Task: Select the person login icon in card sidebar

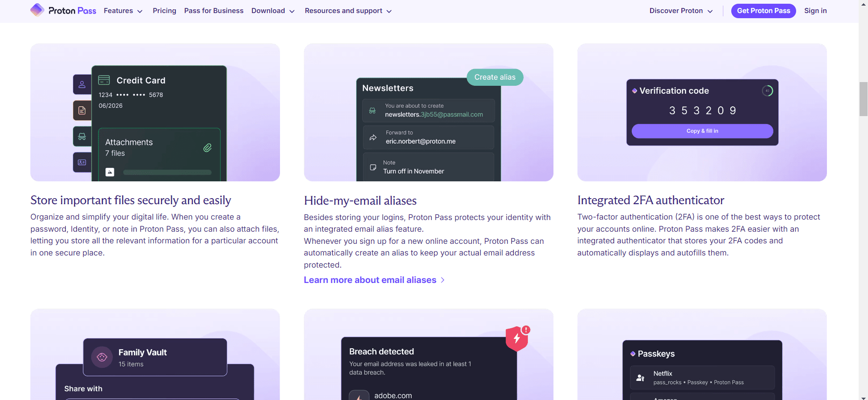Action: tap(82, 84)
